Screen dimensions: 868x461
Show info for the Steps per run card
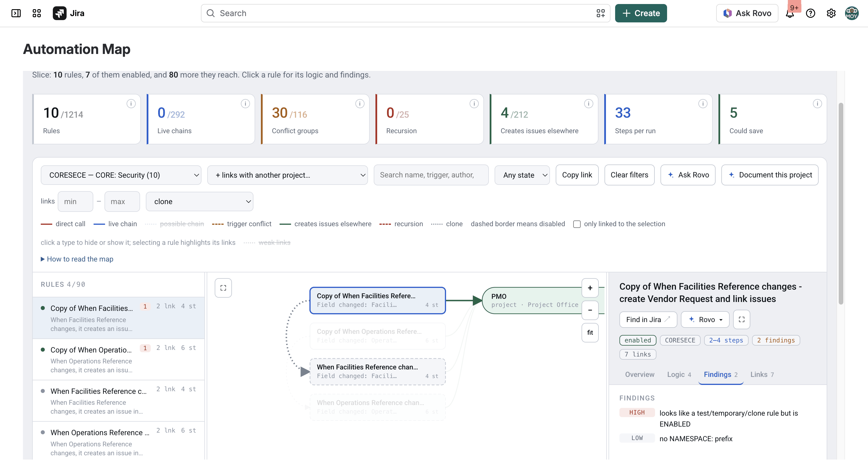click(703, 103)
